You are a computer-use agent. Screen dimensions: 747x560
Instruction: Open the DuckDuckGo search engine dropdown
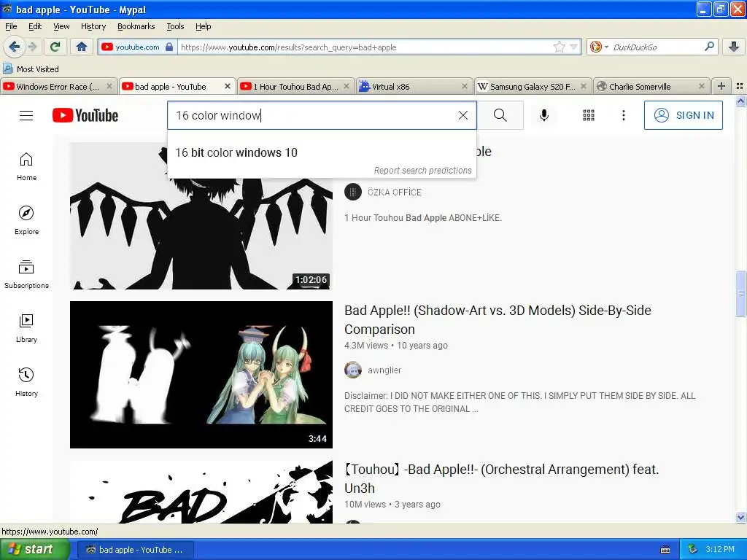click(x=598, y=47)
